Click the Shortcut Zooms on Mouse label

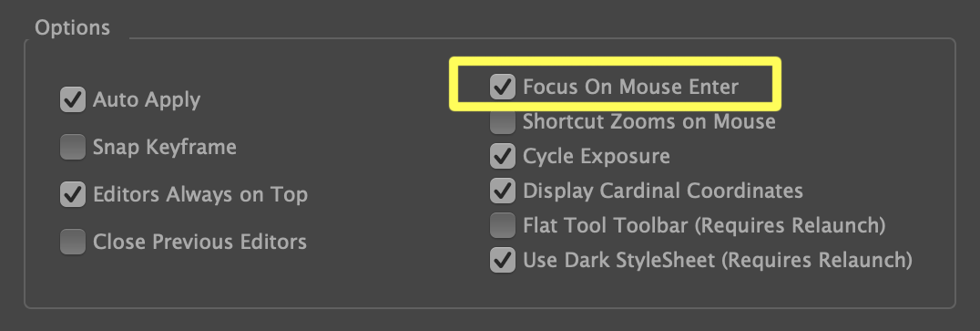tap(649, 121)
